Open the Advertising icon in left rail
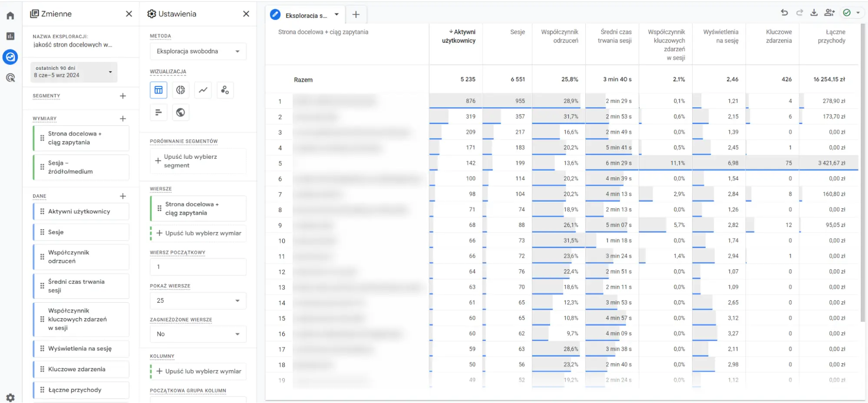This screenshot has height=403, width=868. (10, 78)
